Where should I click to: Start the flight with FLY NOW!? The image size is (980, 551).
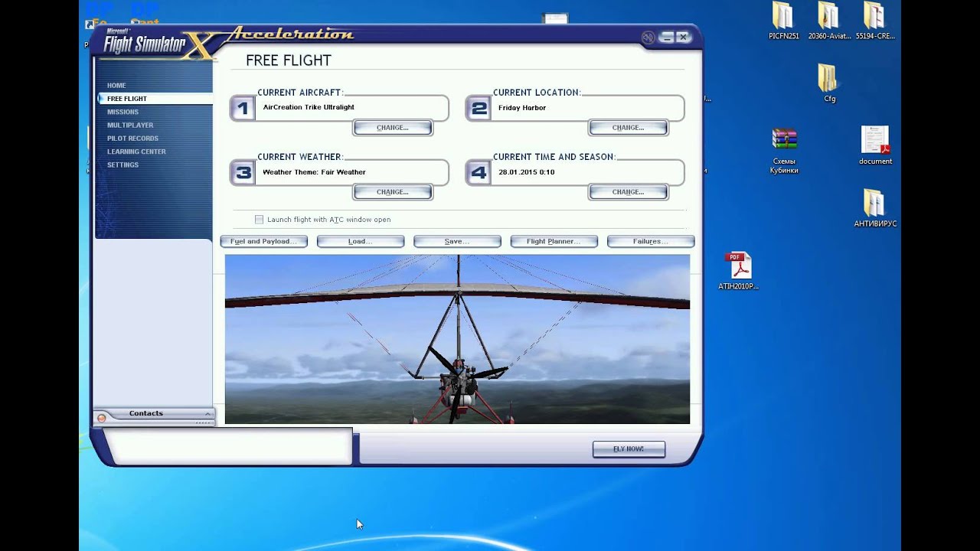(x=629, y=449)
